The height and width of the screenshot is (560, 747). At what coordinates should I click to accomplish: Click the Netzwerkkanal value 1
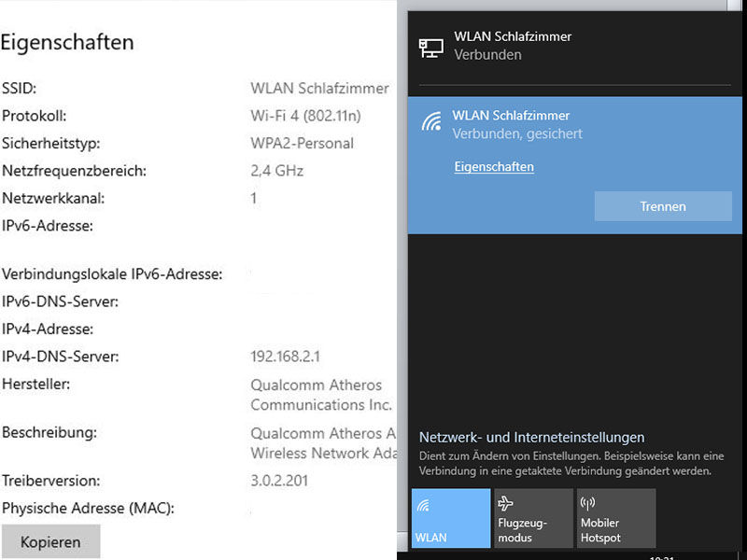254,198
